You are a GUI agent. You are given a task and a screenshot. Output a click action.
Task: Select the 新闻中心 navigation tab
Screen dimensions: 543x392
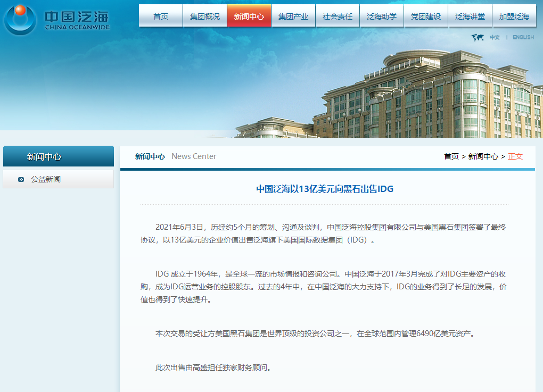[249, 16]
